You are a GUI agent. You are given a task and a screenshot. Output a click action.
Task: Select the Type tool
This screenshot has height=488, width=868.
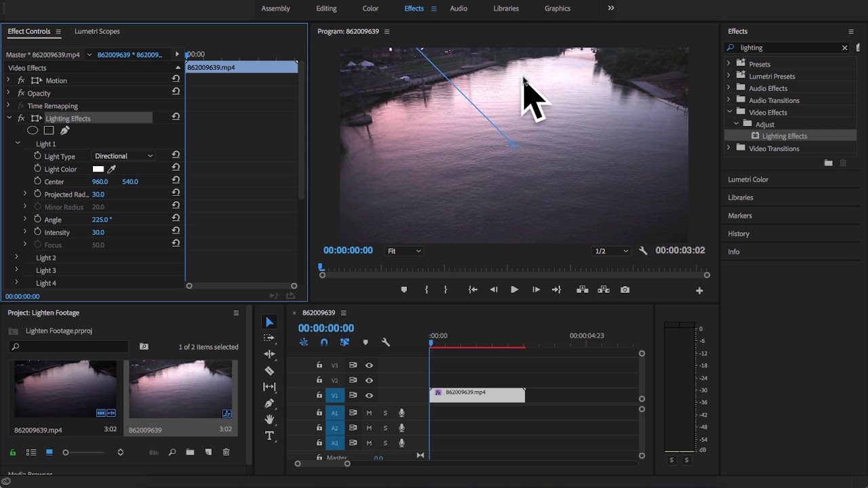pyautogui.click(x=269, y=436)
